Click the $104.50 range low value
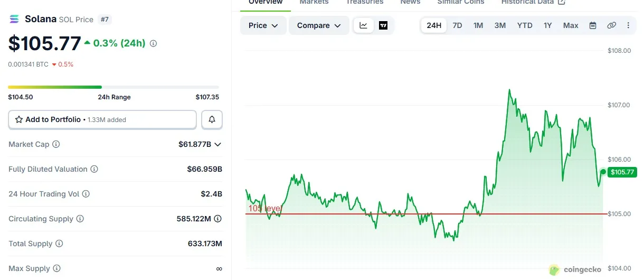644x280 pixels. (21, 97)
